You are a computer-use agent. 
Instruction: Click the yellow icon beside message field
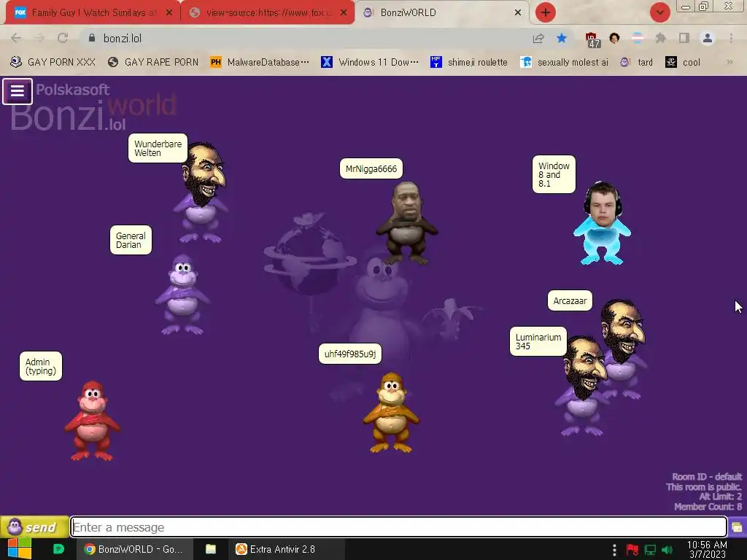point(737,527)
